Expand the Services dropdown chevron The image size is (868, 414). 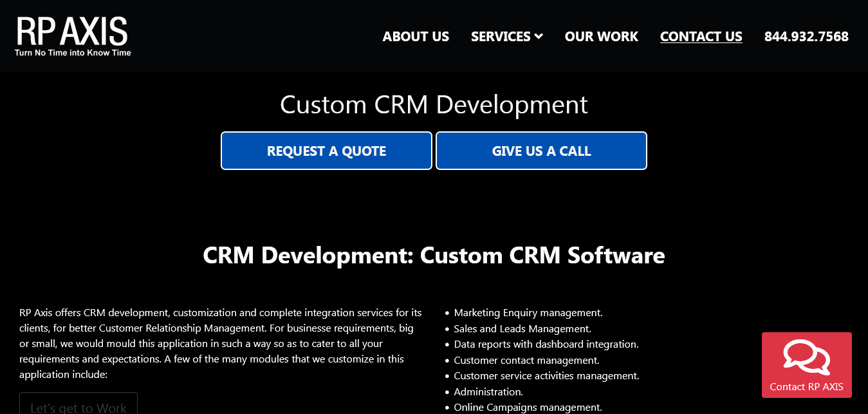539,37
